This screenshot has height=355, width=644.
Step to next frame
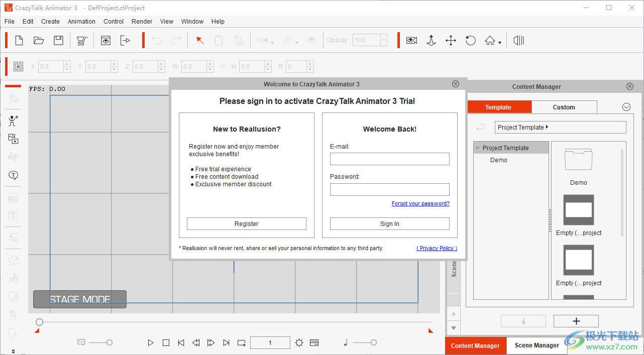pyautogui.click(x=211, y=343)
